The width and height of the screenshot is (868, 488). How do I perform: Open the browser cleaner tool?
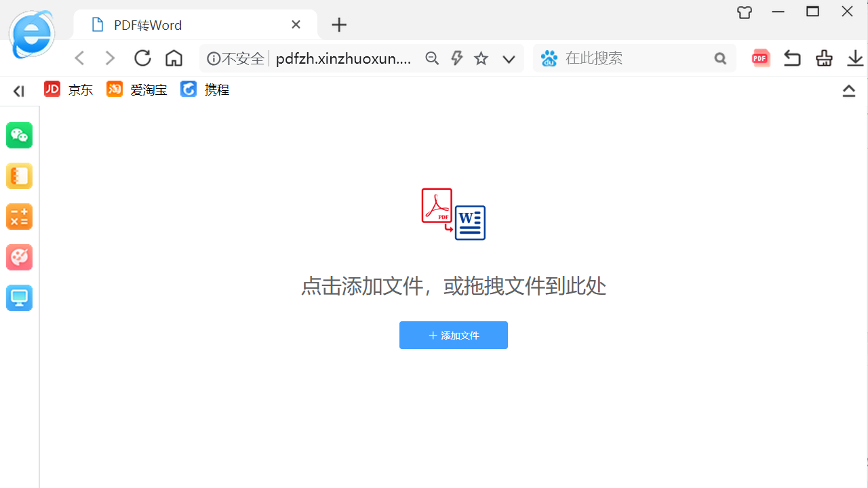824,58
